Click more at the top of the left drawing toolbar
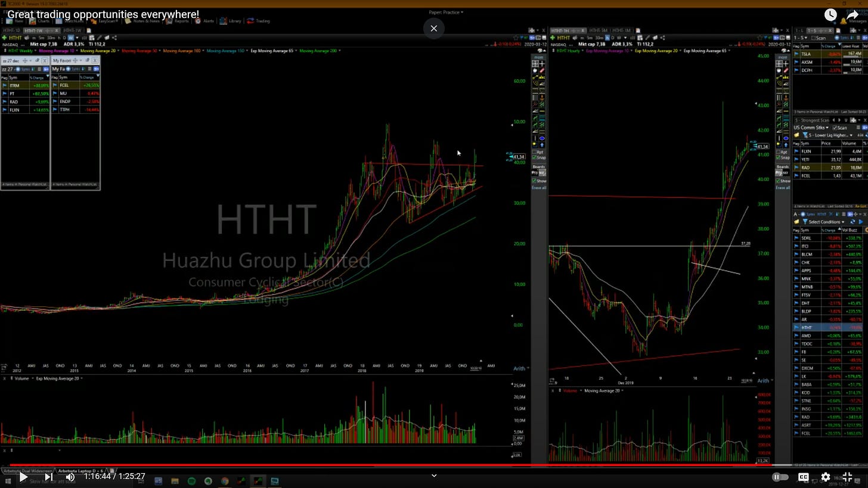868x488 pixels. coord(539,57)
